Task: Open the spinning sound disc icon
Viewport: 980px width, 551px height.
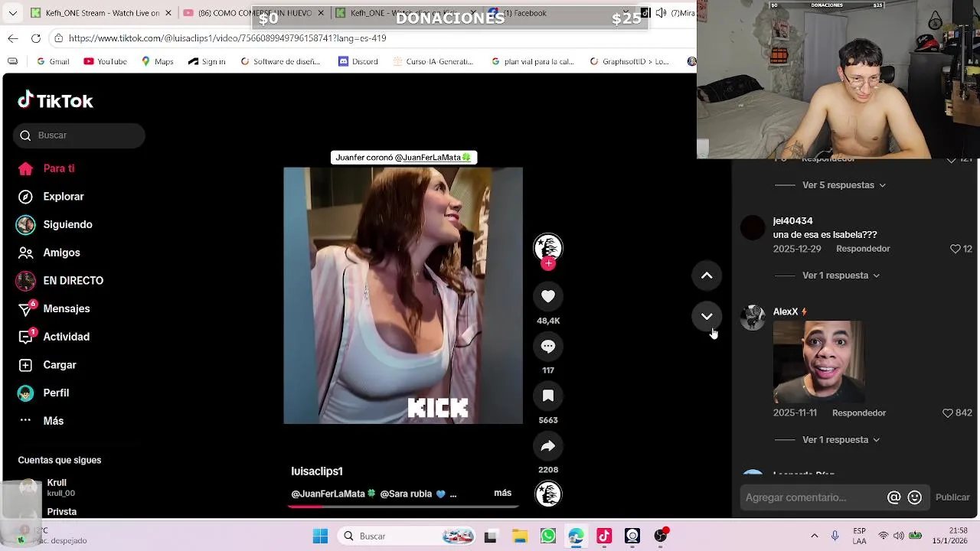Action: click(548, 494)
